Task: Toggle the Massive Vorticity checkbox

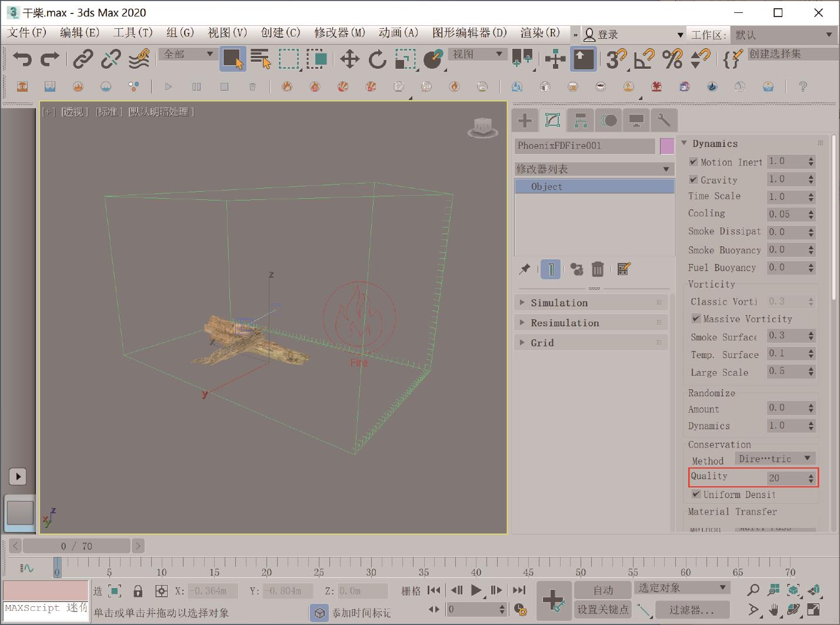Action: pyautogui.click(x=696, y=319)
